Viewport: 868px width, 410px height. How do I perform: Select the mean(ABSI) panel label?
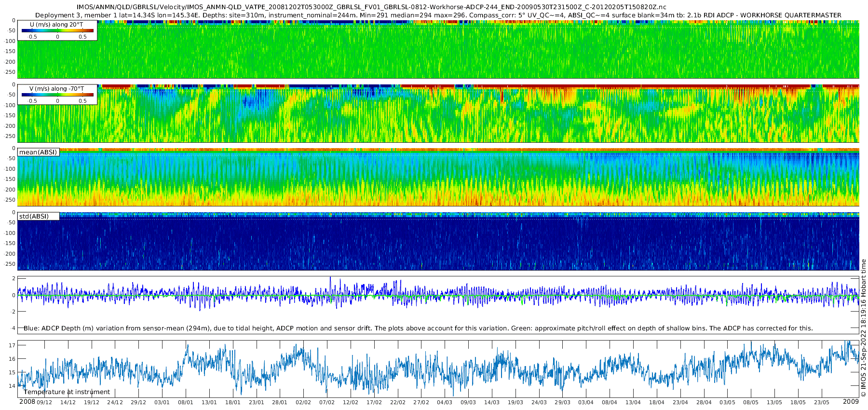[x=38, y=152]
